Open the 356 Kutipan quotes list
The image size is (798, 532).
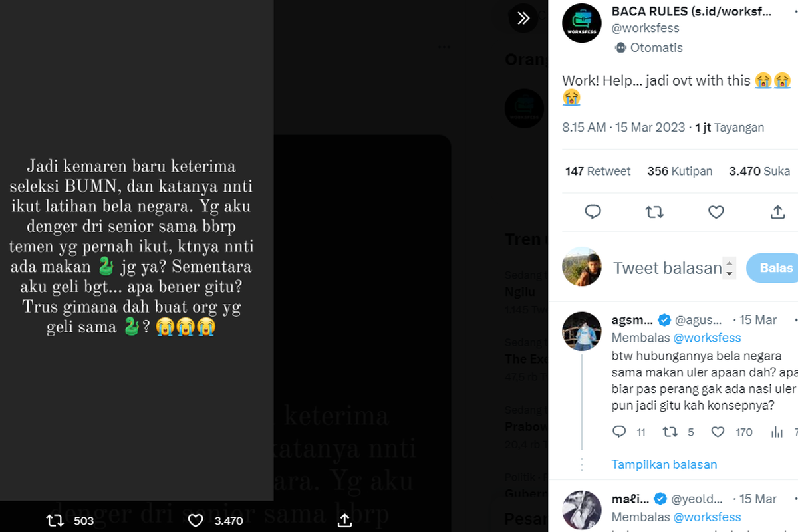(x=679, y=171)
